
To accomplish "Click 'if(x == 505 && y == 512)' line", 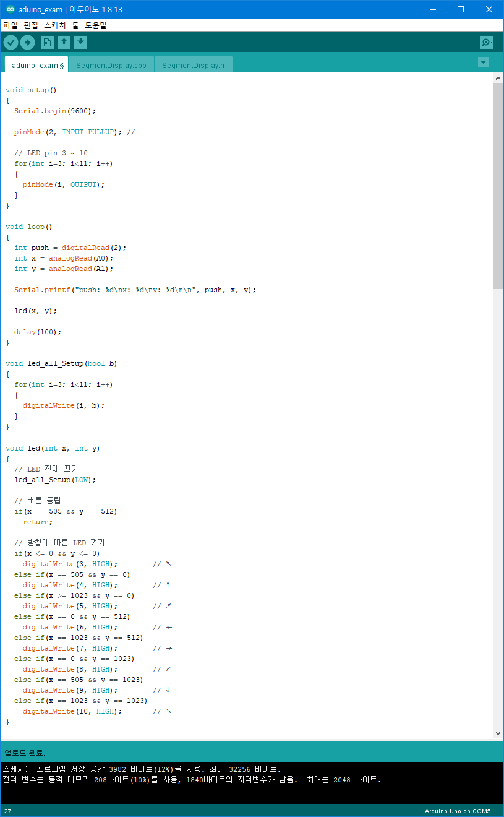I will pos(66,511).
